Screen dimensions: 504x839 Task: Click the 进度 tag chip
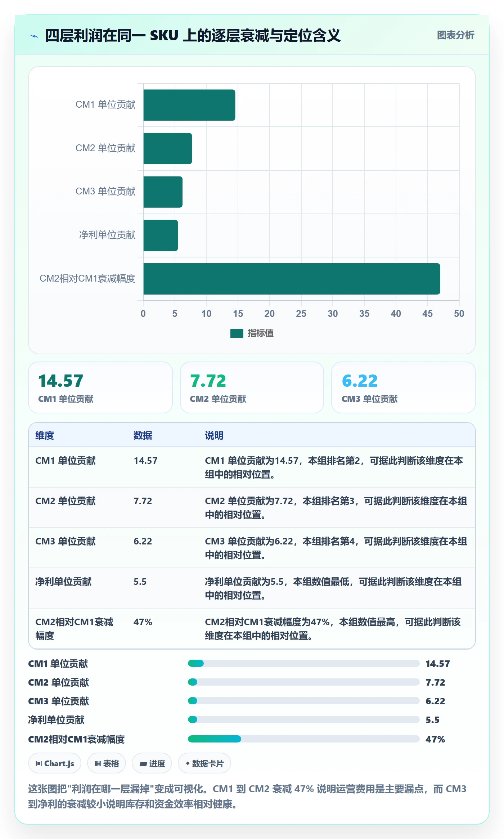click(152, 763)
